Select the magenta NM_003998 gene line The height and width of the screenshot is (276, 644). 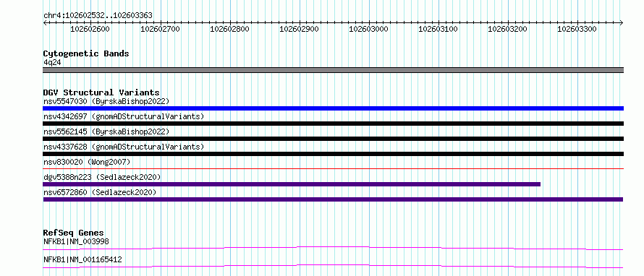[333, 248]
